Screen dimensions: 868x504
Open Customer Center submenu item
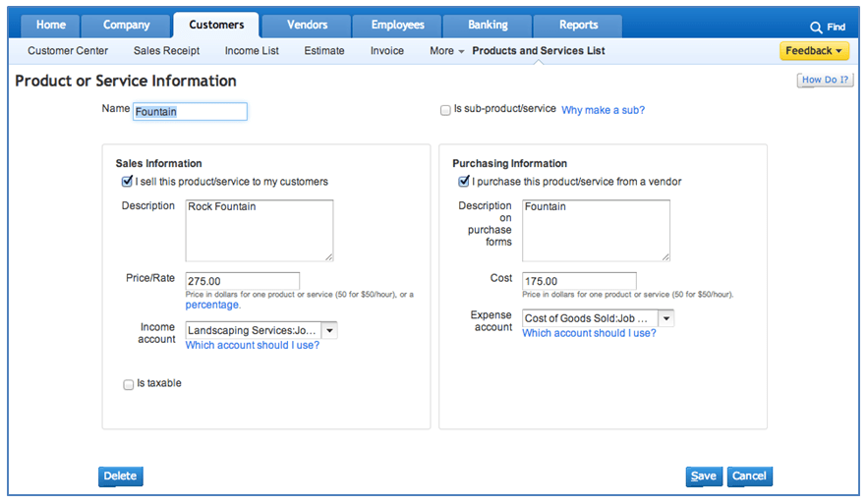(68, 51)
